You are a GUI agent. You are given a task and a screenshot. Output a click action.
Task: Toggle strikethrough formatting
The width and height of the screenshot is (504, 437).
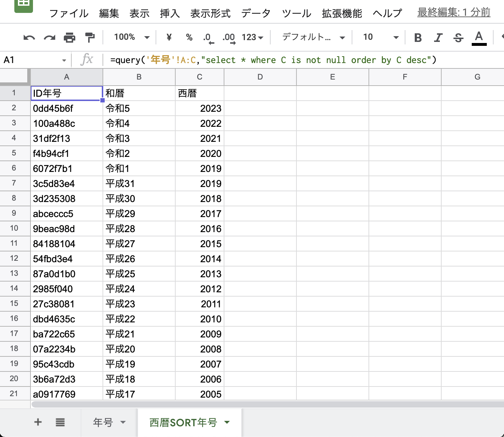point(458,38)
